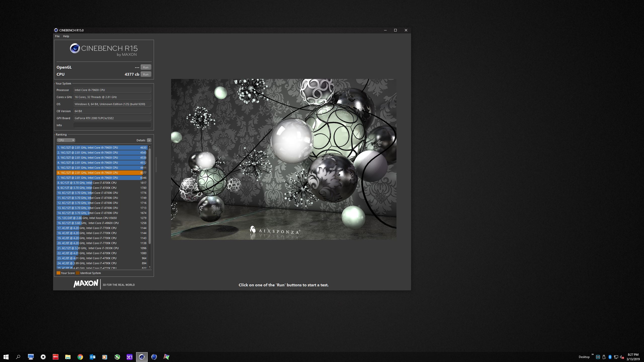Expand the Desktop toolbar chevron

592,354
